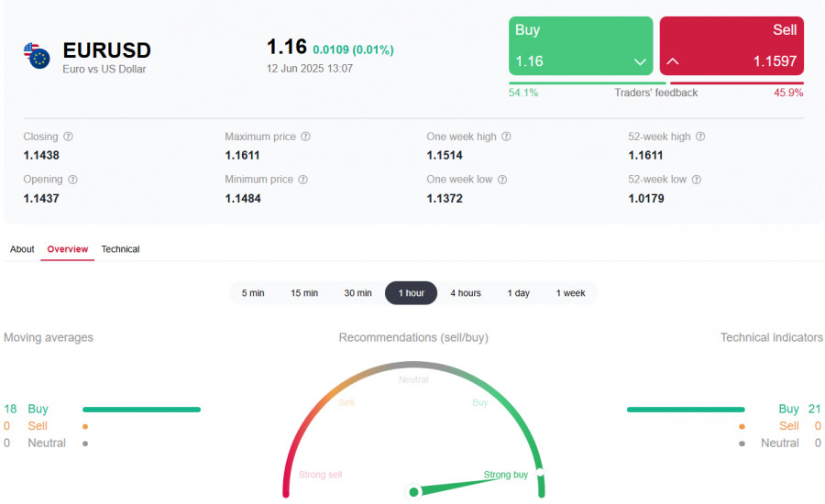Viewport: 825px width, 504px height.
Task: Click the green Buy 1.16 button
Action: (581, 46)
